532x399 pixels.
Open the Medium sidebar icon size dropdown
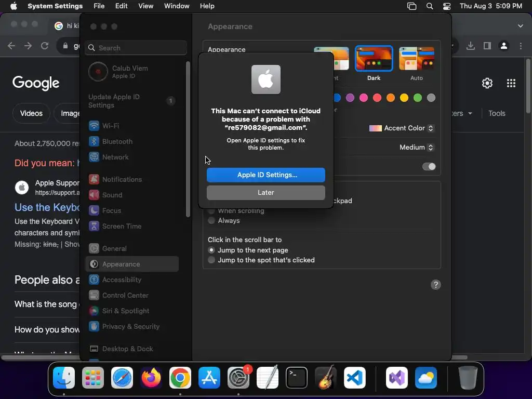[x=416, y=147]
